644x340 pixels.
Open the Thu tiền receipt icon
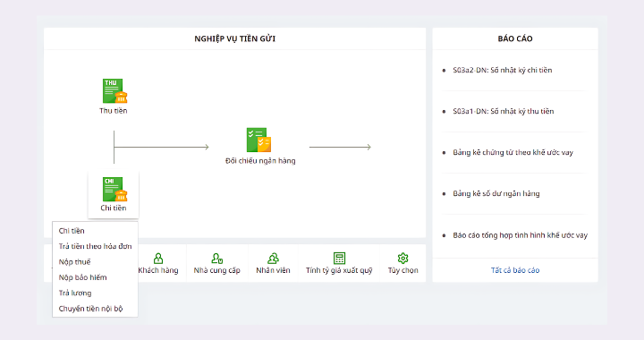(114, 90)
